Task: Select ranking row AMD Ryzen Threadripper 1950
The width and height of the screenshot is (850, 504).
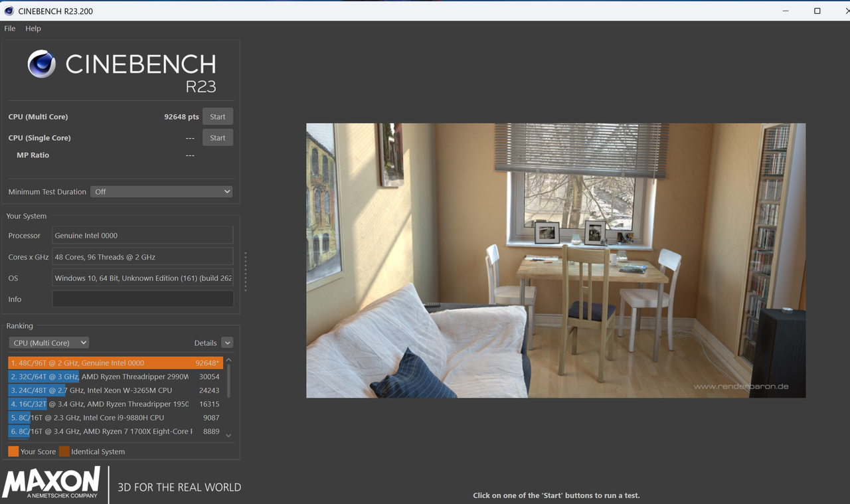Action: (116, 404)
